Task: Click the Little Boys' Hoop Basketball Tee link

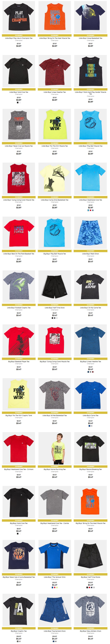Action: [x=90, y=38]
